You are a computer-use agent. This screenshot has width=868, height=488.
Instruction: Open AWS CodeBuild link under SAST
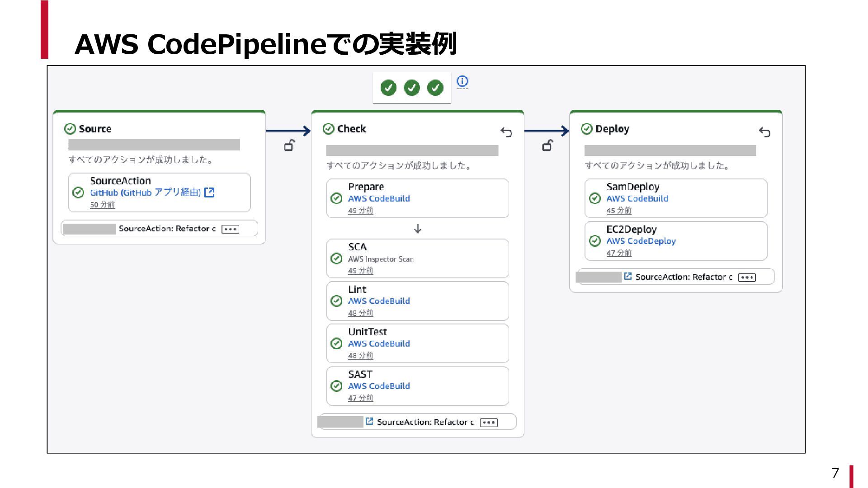379,386
